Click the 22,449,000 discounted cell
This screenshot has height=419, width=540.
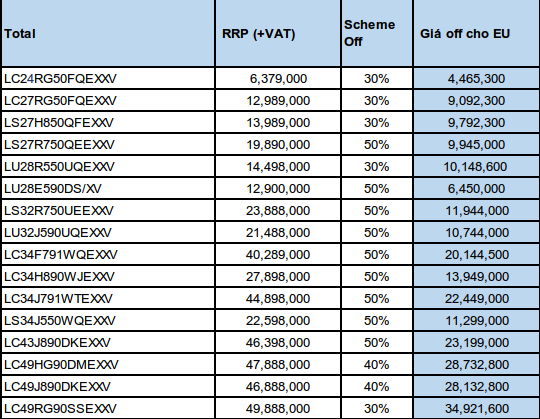tap(477, 298)
